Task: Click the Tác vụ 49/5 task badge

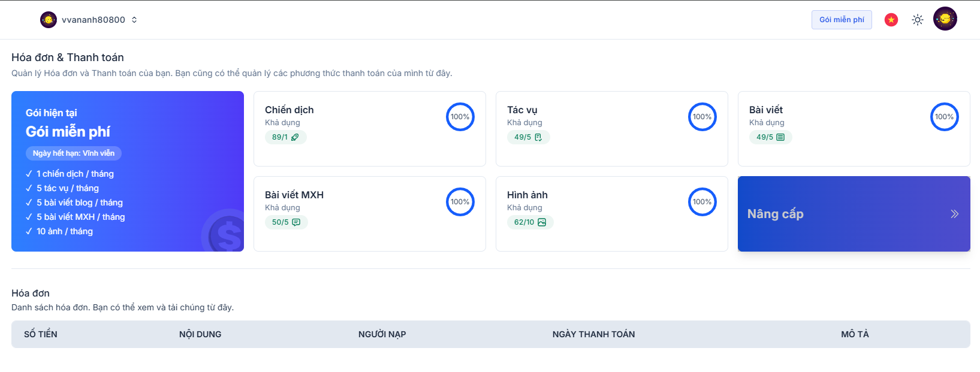Action: pyautogui.click(x=528, y=137)
